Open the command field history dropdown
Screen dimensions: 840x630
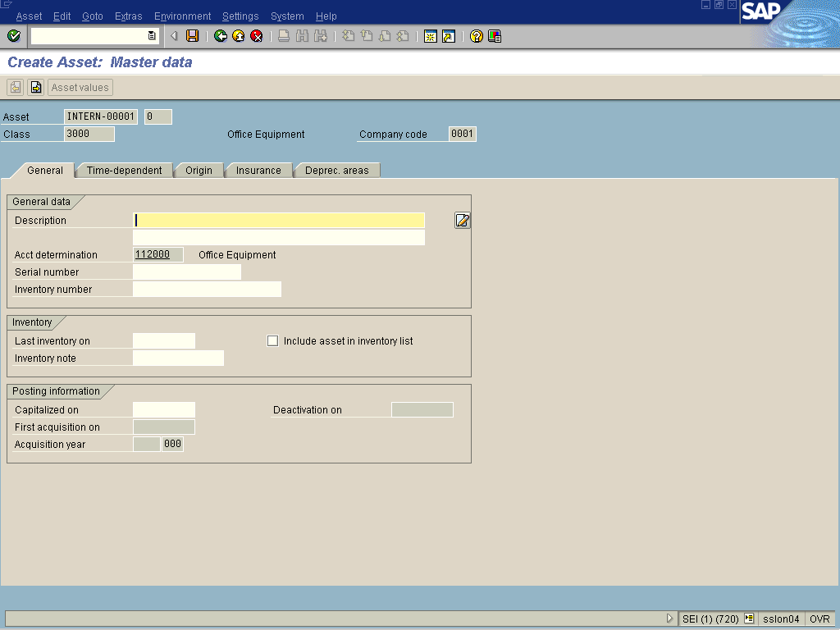pyautogui.click(x=152, y=36)
